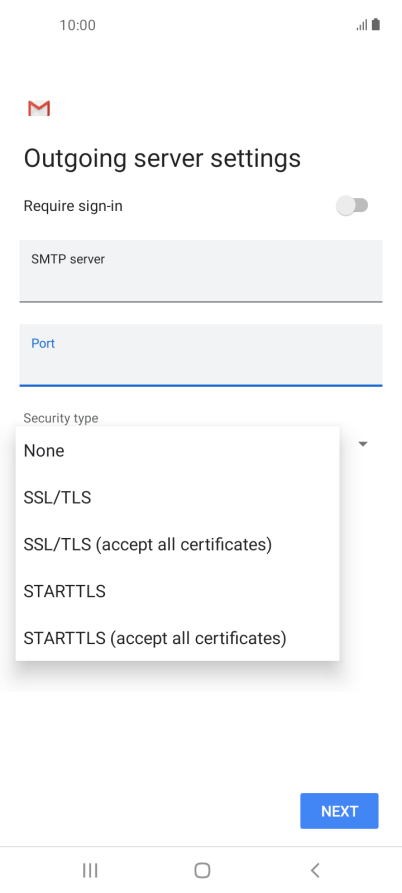Tap the battery status icon
This screenshot has height=893, width=402.
(376, 24)
